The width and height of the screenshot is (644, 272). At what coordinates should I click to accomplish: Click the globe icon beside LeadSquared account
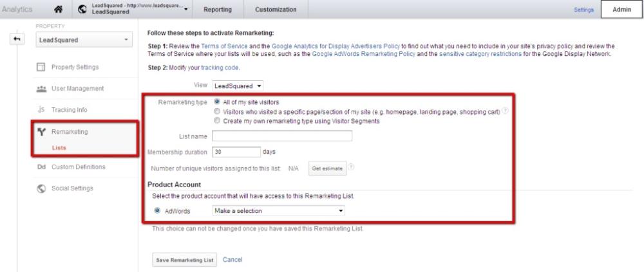pos(82,9)
